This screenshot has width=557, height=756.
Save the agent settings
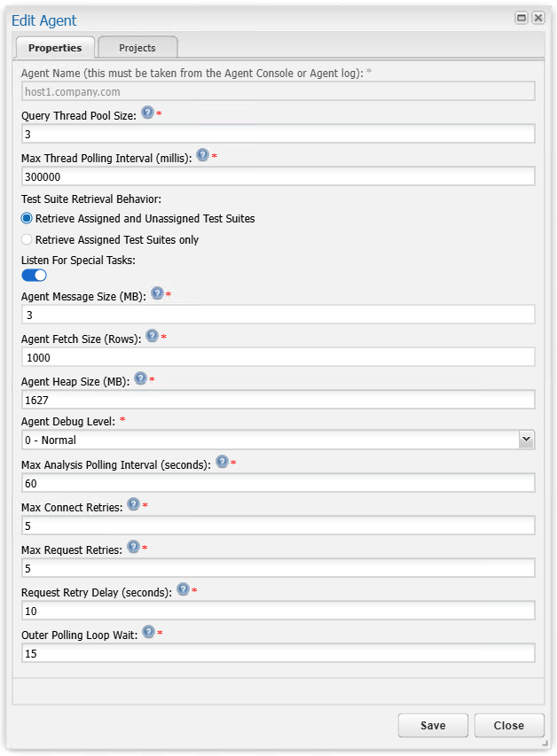click(x=433, y=725)
